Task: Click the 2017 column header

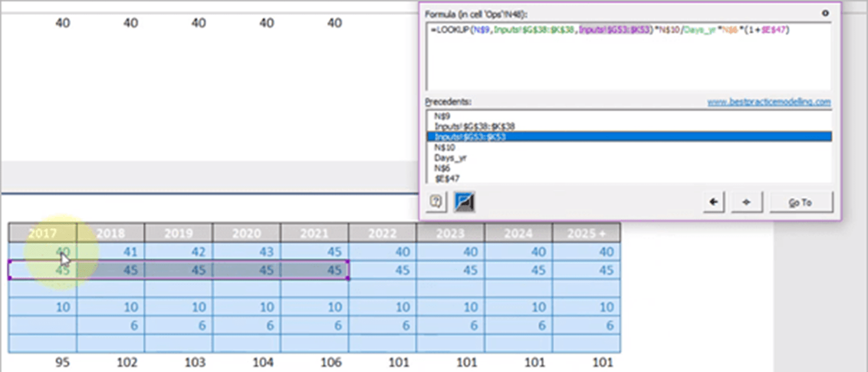Action: [43, 233]
